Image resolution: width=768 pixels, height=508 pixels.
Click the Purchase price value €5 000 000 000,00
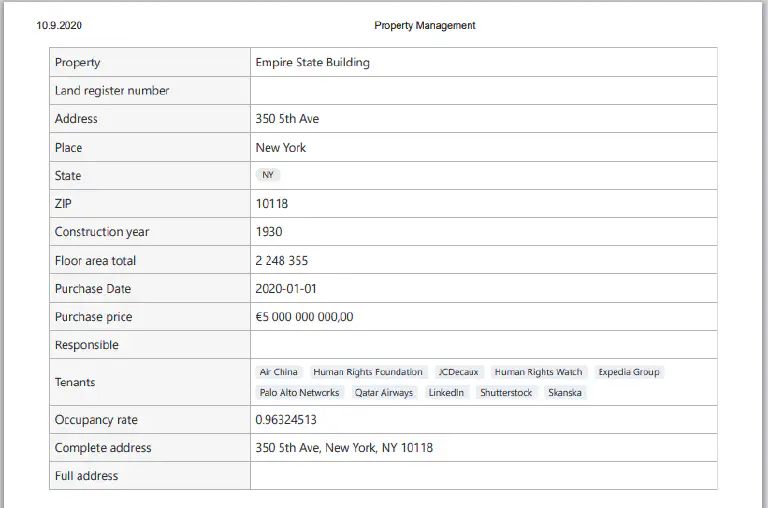[304, 317]
